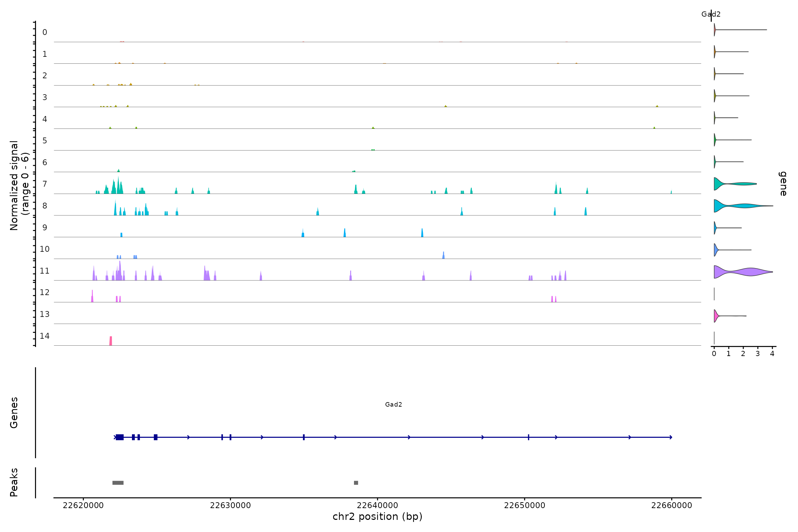Click x-axis tick label 22620000
Image resolution: width=798 pixels, height=532 pixels.
(x=83, y=505)
